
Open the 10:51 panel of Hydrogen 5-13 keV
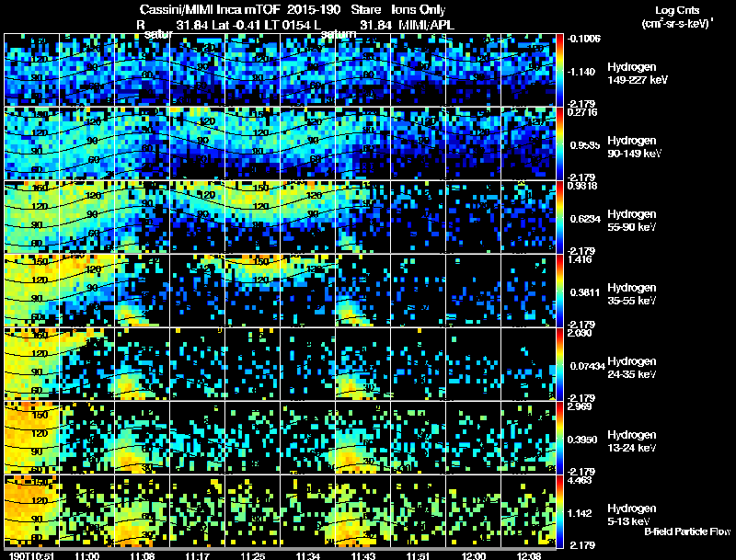click(31, 511)
